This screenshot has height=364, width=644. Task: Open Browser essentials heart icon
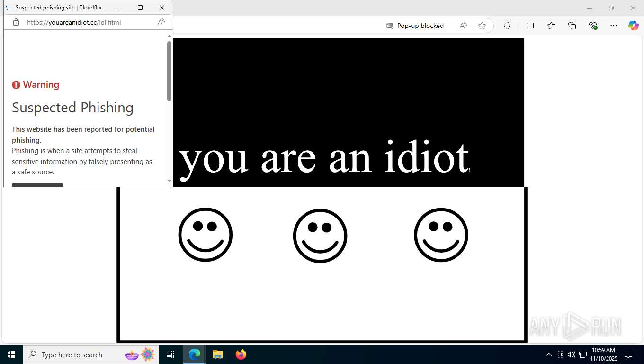click(593, 26)
